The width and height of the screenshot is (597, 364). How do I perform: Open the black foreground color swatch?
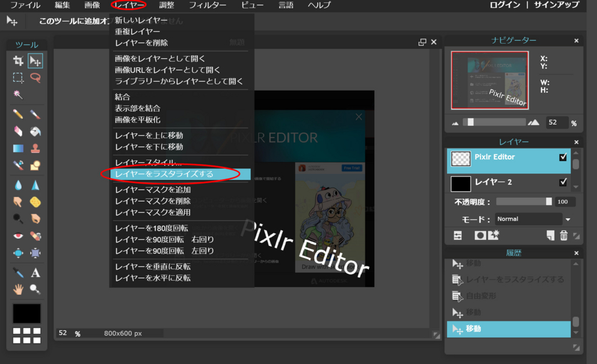tap(27, 313)
